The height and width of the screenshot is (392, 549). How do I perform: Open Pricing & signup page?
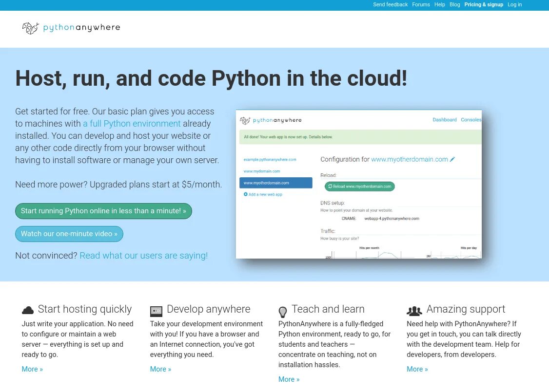click(x=484, y=4)
